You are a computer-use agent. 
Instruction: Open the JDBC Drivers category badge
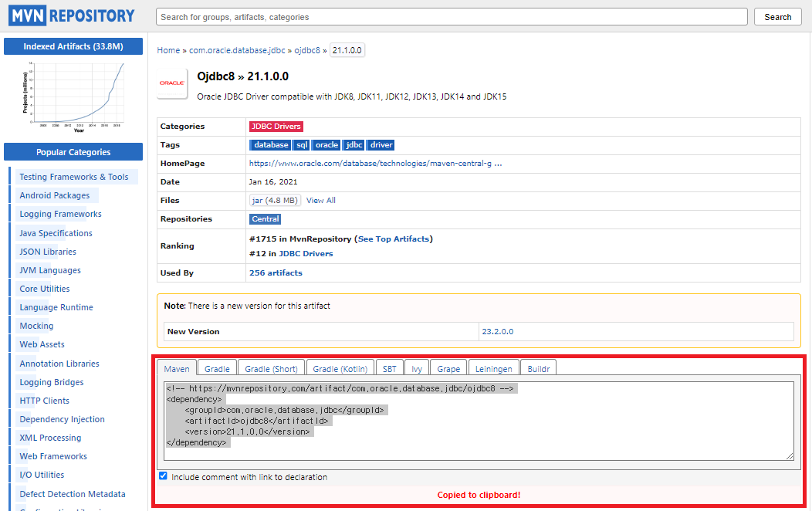[276, 127]
